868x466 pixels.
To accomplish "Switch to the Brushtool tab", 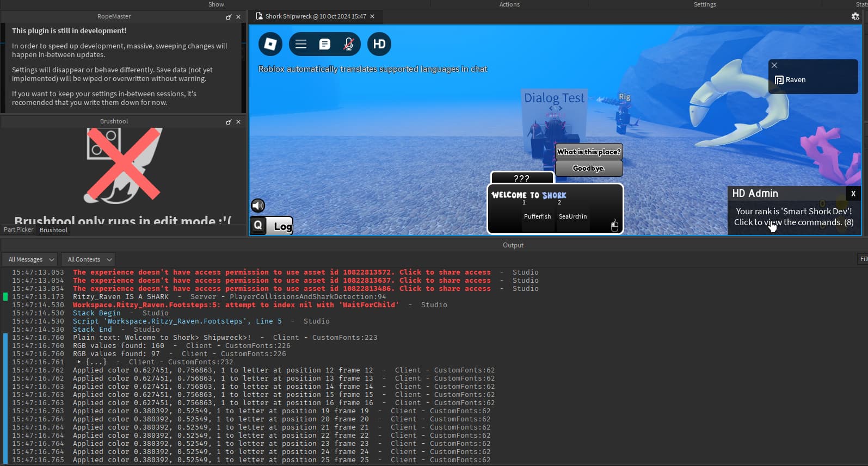I will point(53,230).
